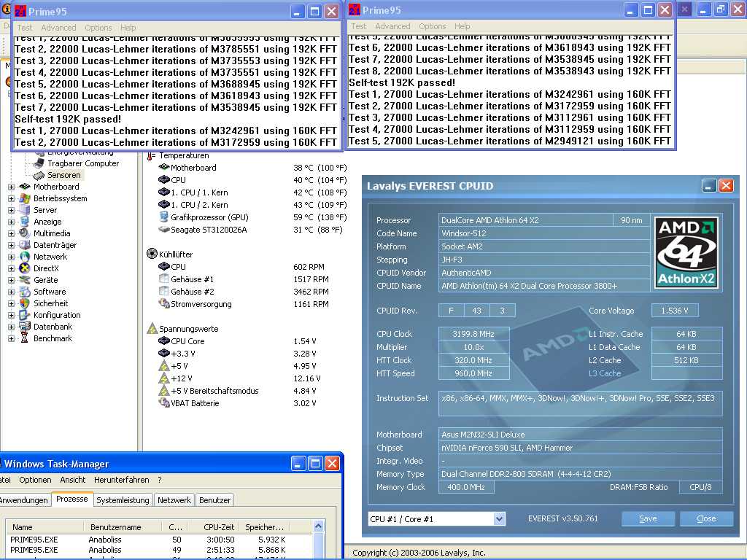Screen dimensions: 747x560
Task: Click the Datenträger drive icon
Action: click(25, 245)
